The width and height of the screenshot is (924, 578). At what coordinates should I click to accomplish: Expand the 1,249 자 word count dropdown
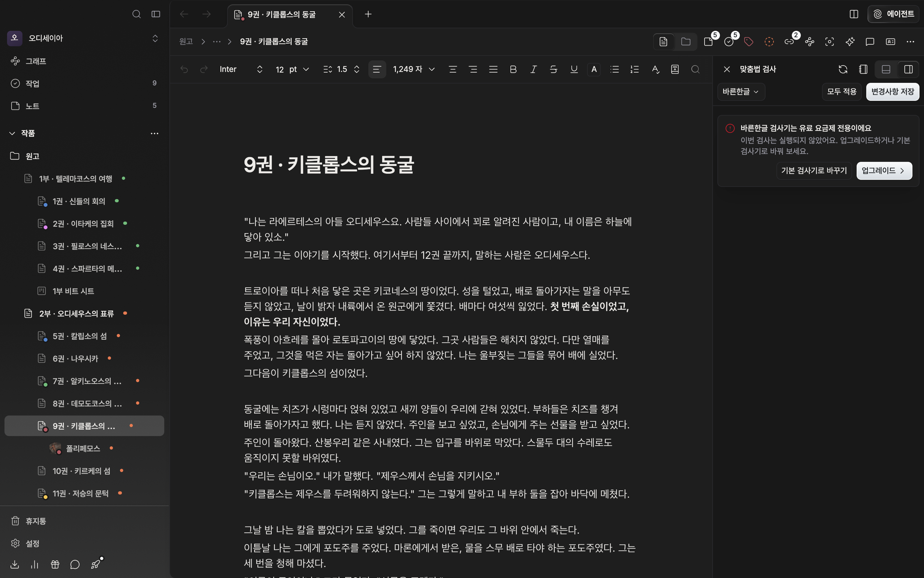pyautogui.click(x=414, y=69)
